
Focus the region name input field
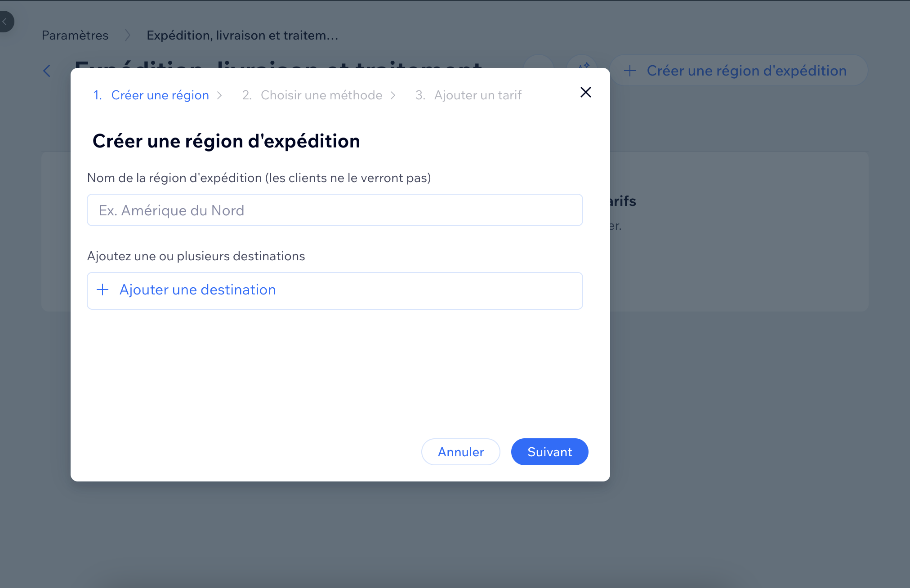335,210
